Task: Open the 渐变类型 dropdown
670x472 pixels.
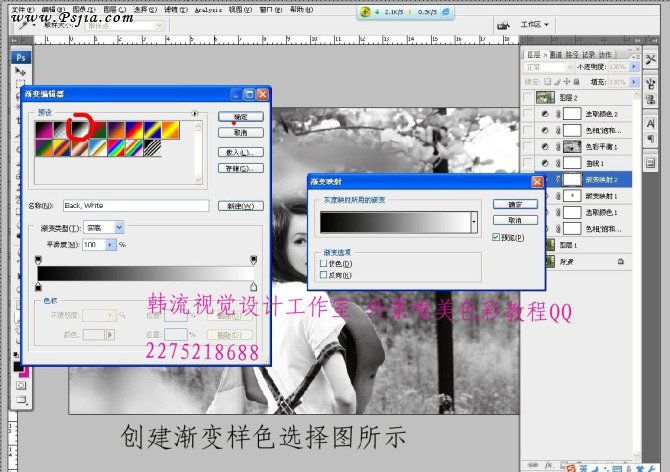Action: (x=119, y=228)
